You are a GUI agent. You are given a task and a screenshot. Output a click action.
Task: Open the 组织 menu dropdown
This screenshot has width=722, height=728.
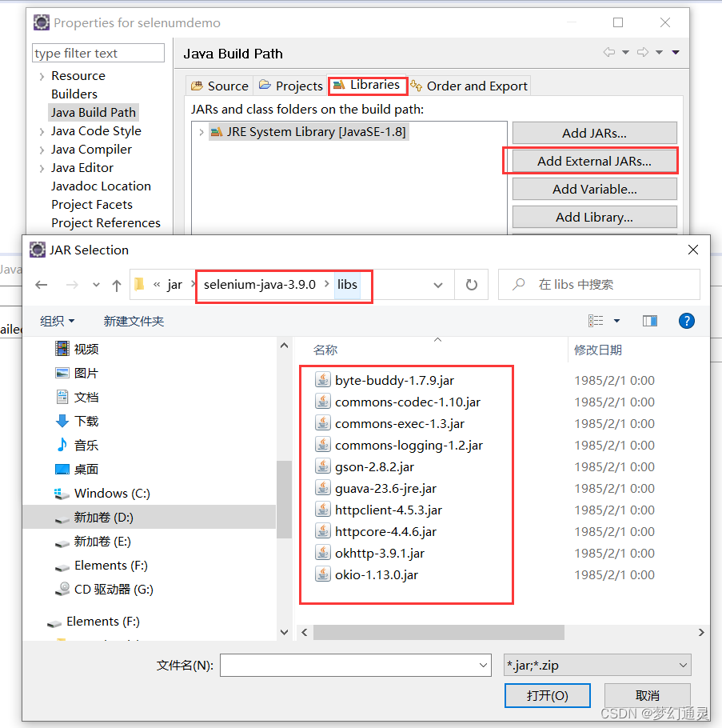coord(57,321)
